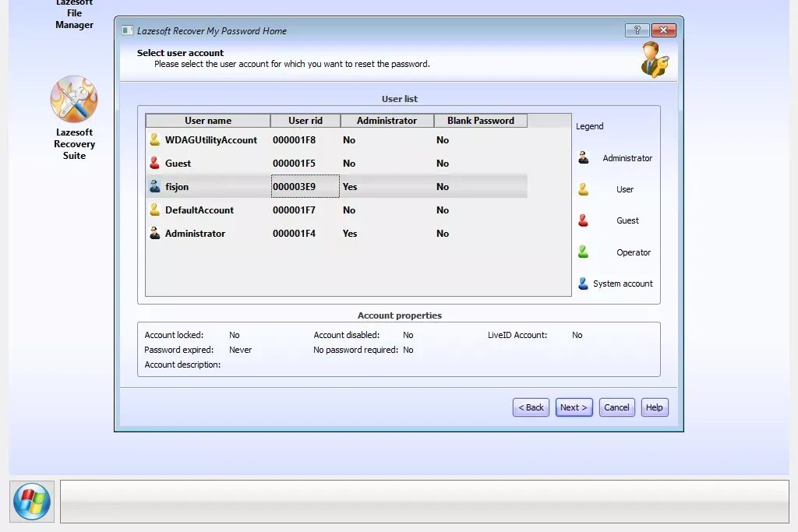Sort by User rid column header
798x532 pixels.
click(305, 121)
